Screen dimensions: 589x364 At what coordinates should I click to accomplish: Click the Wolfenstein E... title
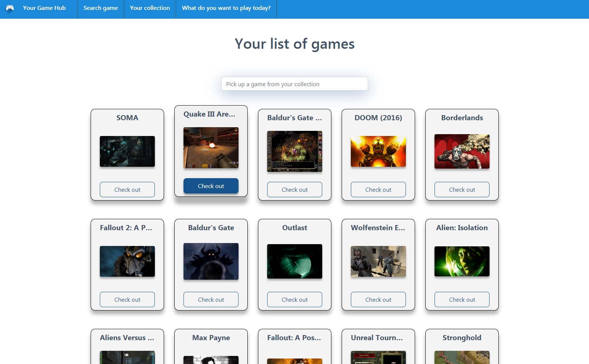pyautogui.click(x=378, y=228)
